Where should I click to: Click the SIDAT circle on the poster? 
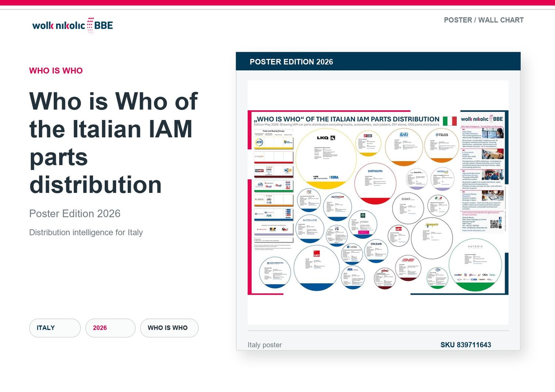pyautogui.click(x=408, y=208)
